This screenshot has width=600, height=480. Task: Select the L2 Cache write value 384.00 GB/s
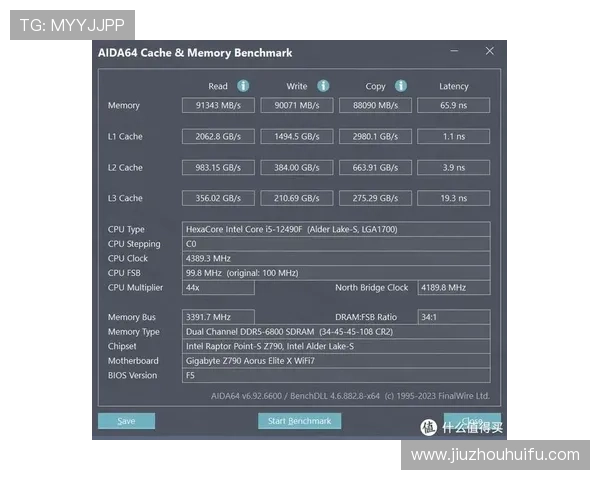click(x=297, y=167)
